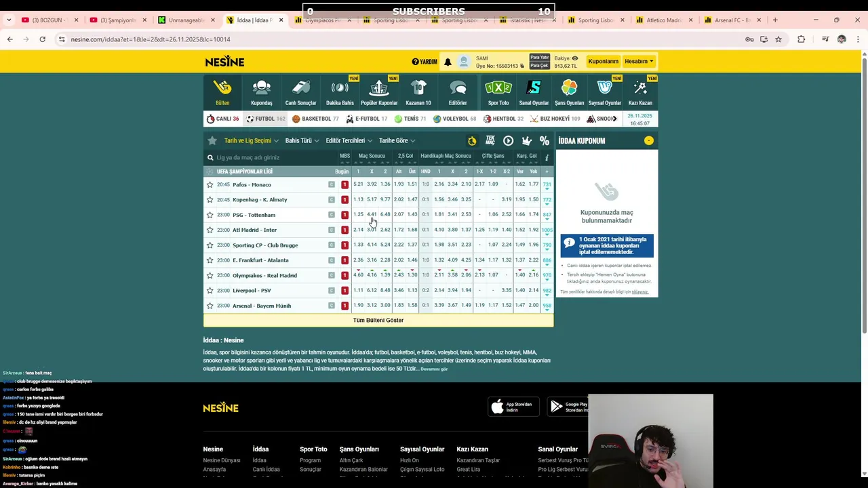Image resolution: width=868 pixels, height=488 pixels.
Task: Select the FUTBOL sports tab
Action: [x=266, y=119]
